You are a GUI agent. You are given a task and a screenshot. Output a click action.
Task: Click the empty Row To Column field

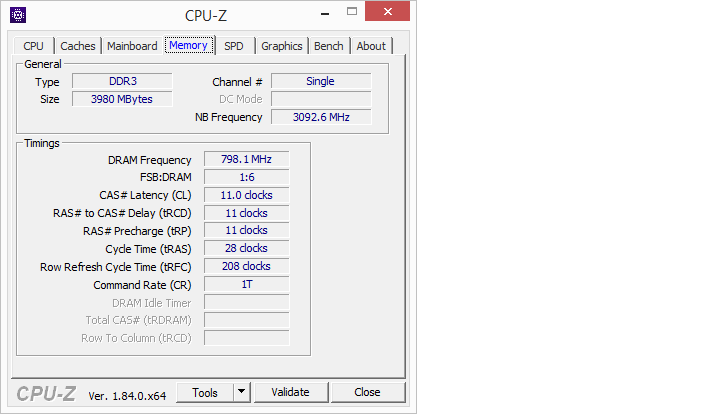247,338
